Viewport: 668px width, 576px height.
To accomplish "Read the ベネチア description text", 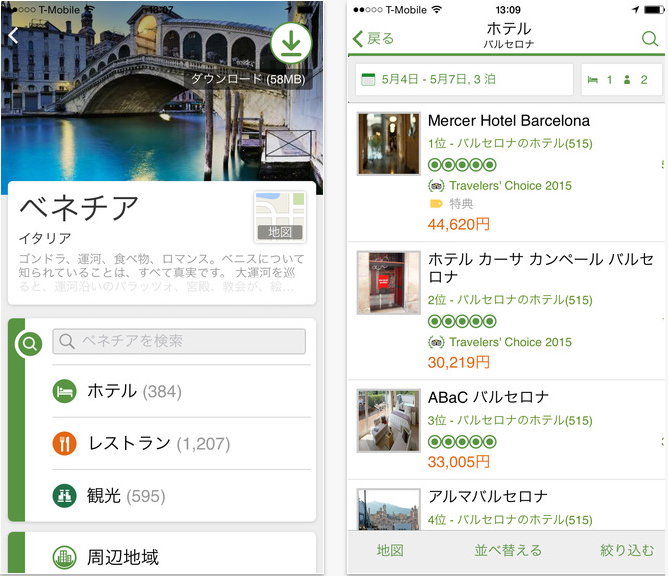I will pyautogui.click(x=161, y=272).
